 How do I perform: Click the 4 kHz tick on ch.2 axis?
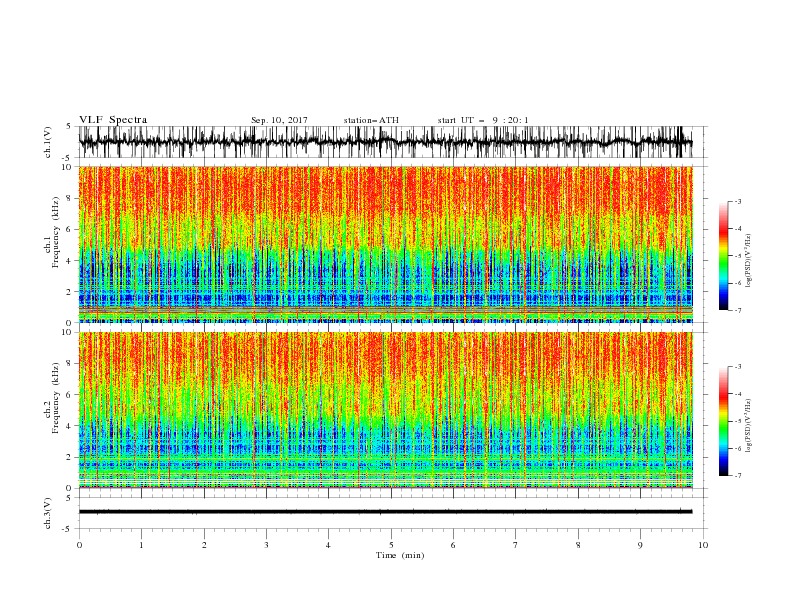tap(70, 426)
